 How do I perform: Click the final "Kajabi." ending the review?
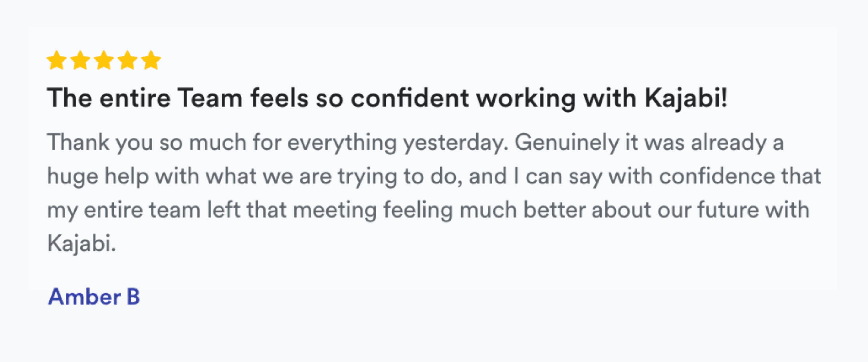[x=82, y=243]
